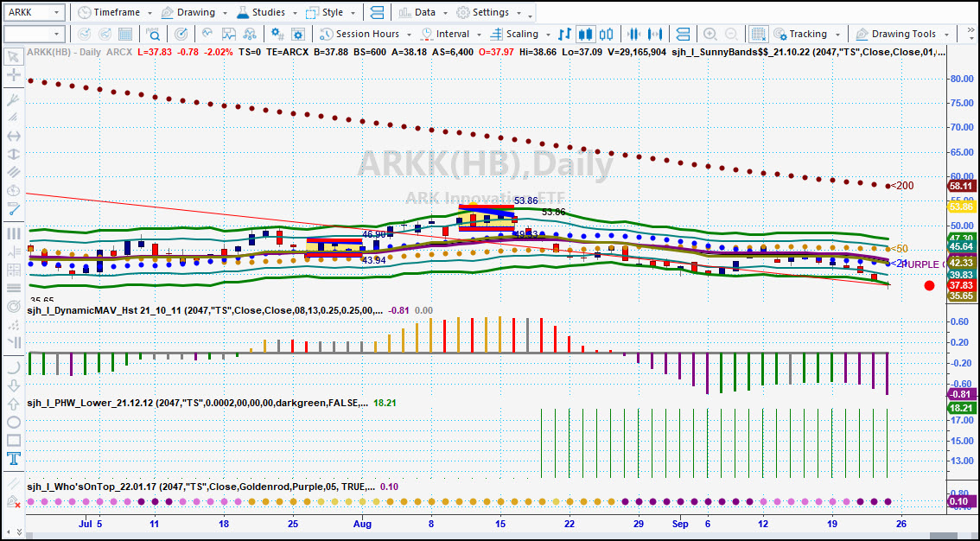Viewport: 980px width, 541px height.
Task: Zoom in with the magnifier plus icon
Action: click(x=710, y=34)
